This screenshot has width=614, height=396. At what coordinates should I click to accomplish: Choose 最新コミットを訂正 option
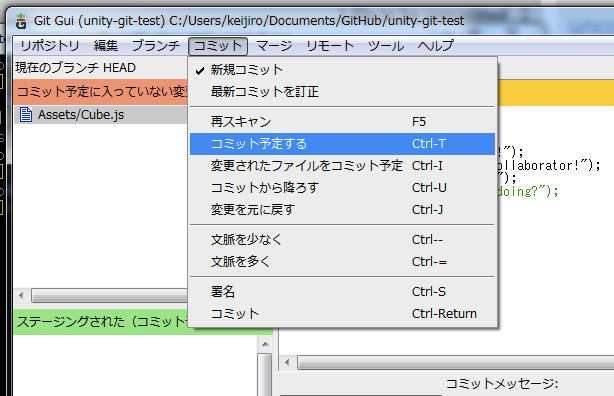tap(343, 92)
